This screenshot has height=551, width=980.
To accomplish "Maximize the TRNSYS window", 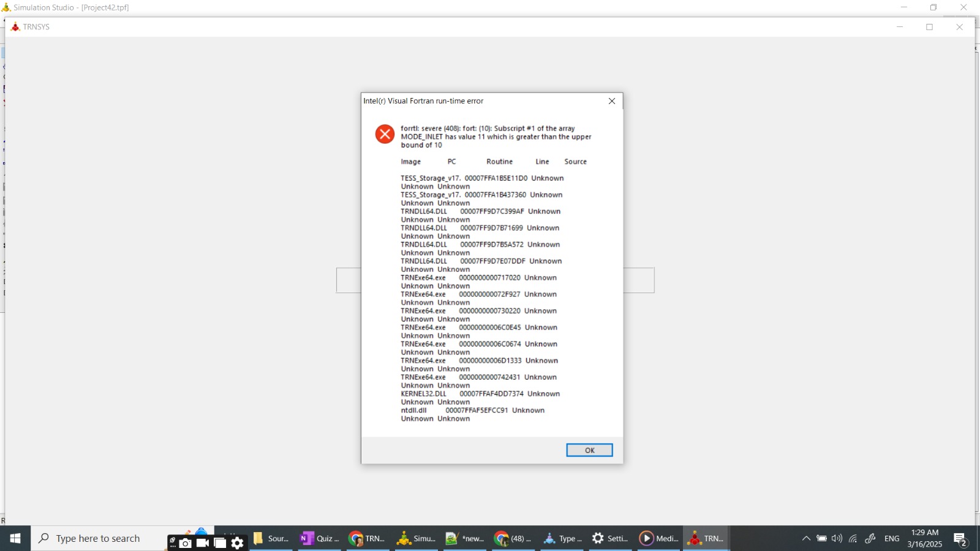I will [929, 27].
